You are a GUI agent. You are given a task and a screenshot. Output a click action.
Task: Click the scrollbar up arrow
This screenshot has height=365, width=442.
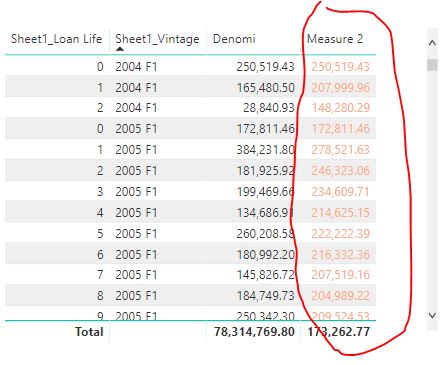432,43
